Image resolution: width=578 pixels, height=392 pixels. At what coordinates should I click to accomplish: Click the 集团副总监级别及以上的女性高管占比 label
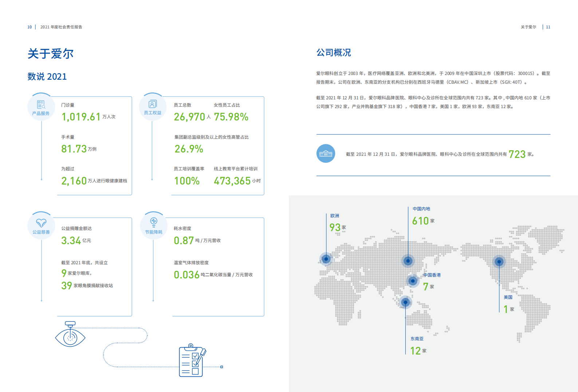[212, 137]
